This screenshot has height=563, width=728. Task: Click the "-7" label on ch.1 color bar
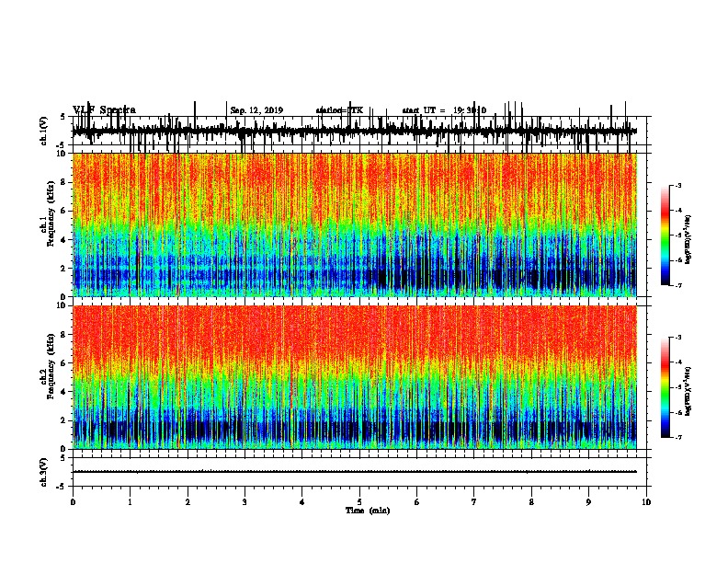pyautogui.click(x=677, y=285)
